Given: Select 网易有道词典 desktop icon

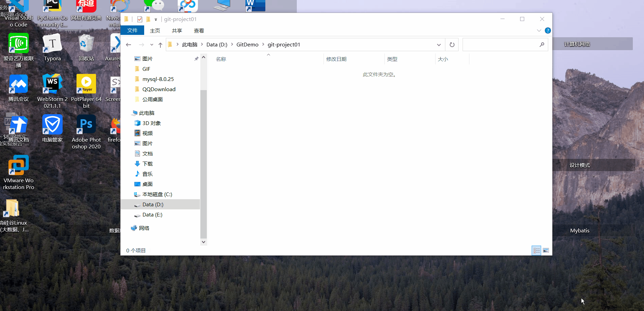Looking at the screenshot, I should pos(86,11).
